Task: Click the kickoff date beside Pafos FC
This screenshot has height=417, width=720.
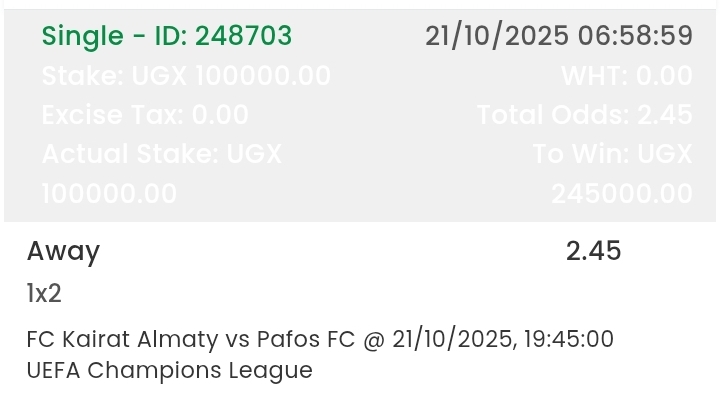Action: (450, 339)
